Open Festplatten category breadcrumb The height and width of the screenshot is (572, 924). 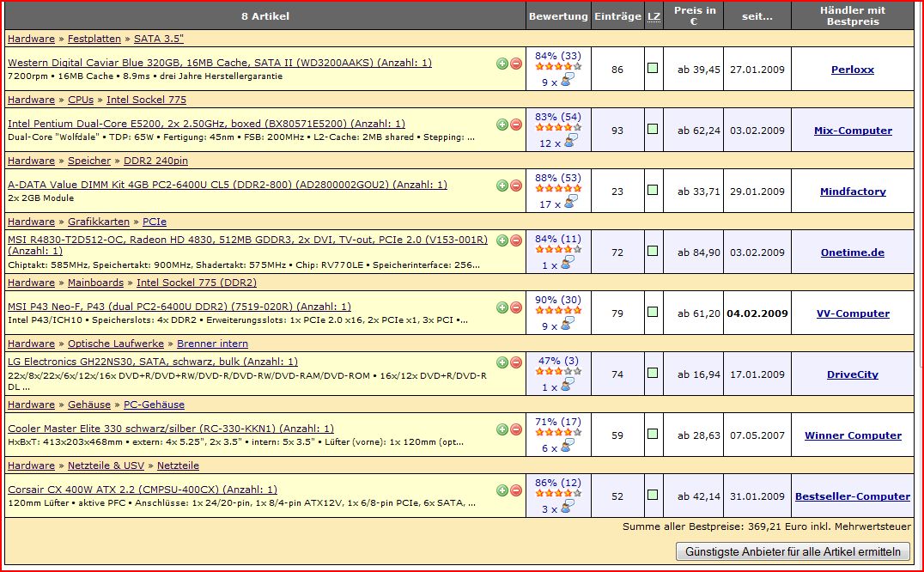94,39
